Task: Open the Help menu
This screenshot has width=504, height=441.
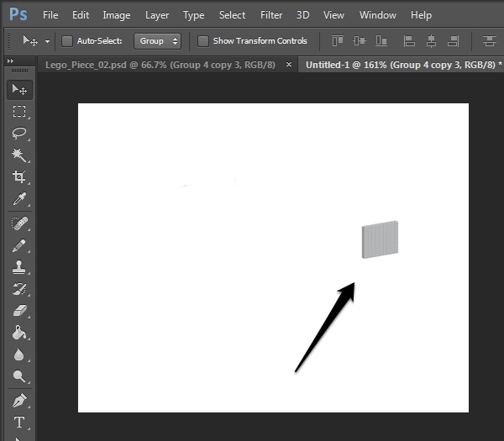Action: pyautogui.click(x=421, y=15)
